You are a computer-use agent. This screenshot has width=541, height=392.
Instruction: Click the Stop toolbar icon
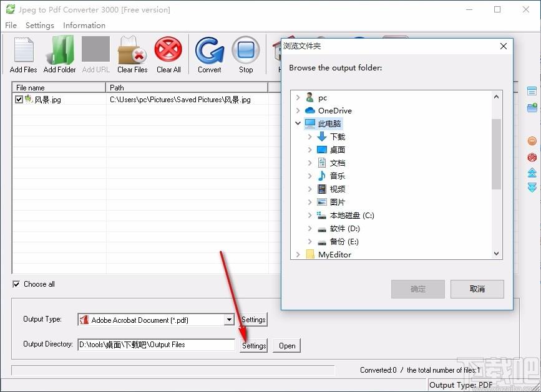[246, 55]
